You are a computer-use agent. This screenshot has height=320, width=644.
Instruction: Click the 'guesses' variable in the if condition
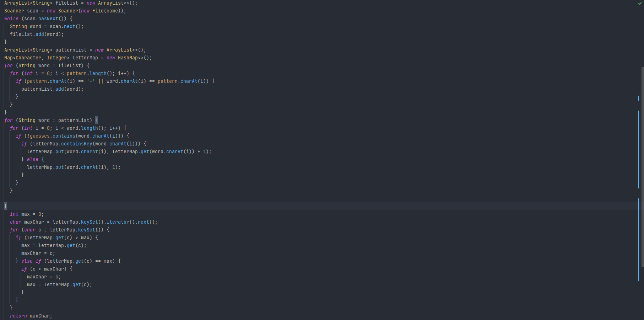[40, 136]
